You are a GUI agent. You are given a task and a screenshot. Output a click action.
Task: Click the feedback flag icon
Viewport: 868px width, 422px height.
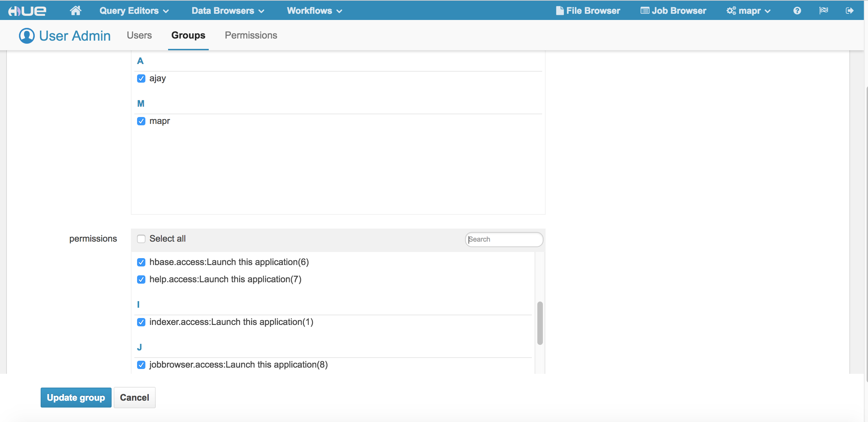[824, 10]
